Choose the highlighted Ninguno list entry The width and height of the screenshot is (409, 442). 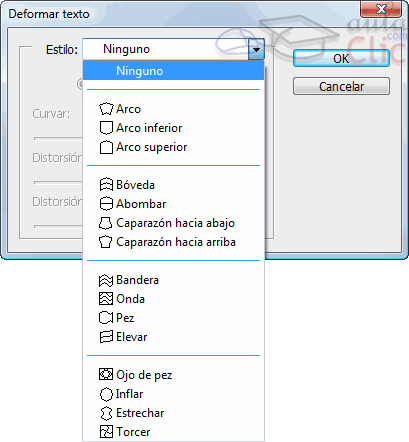click(x=173, y=71)
